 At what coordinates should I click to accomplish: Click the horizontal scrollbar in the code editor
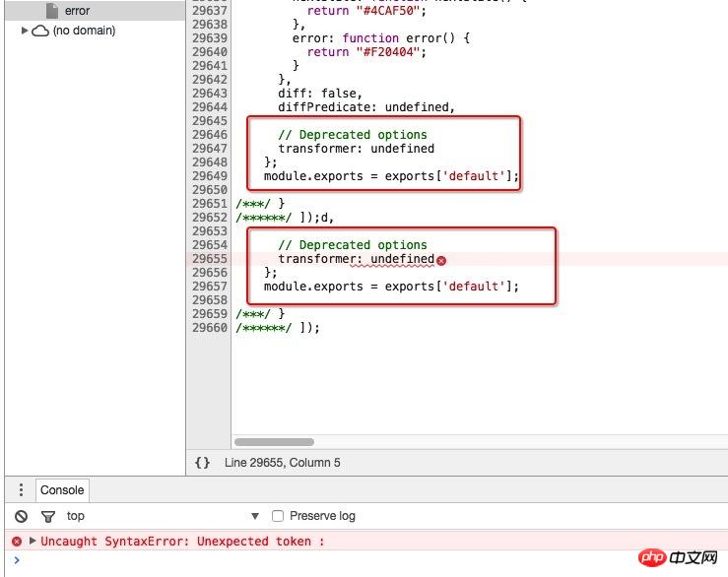point(274,442)
